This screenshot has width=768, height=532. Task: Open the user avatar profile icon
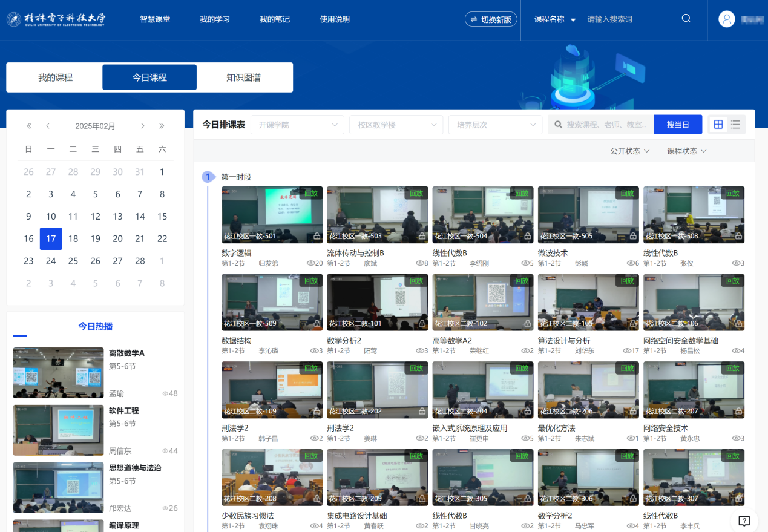[x=727, y=19]
